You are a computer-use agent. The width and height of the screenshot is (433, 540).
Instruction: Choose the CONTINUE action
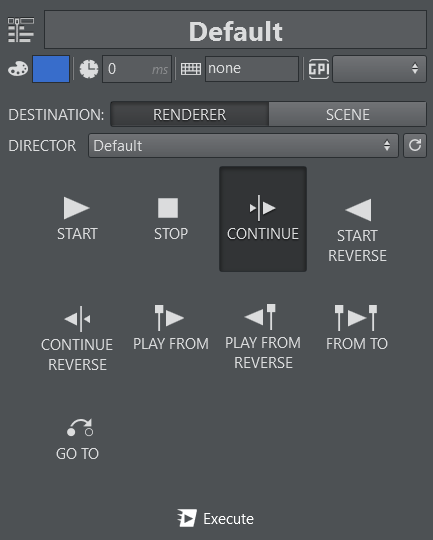coord(263,219)
